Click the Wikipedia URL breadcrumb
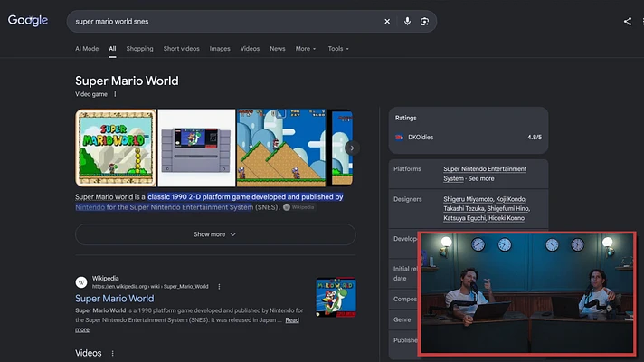This screenshot has height=362, width=644. pyautogui.click(x=150, y=286)
